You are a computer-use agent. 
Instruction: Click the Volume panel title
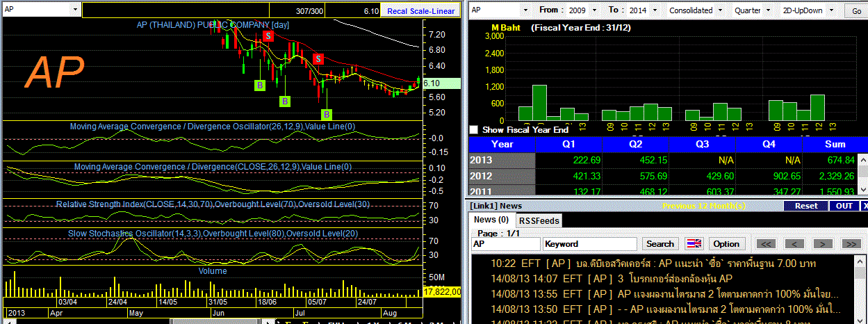pos(212,270)
